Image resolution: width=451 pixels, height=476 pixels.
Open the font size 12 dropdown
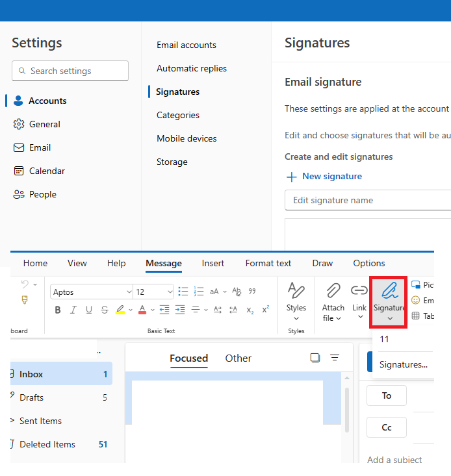(x=170, y=292)
